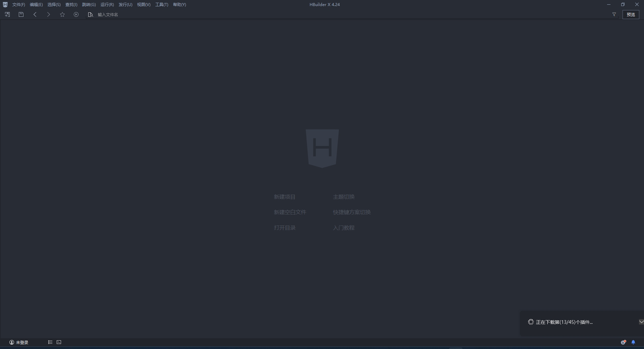Click the HBuilder app logo icon in title bar
Image resolution: width=644 pixels, height=349 pixels.
pos(5,4)
